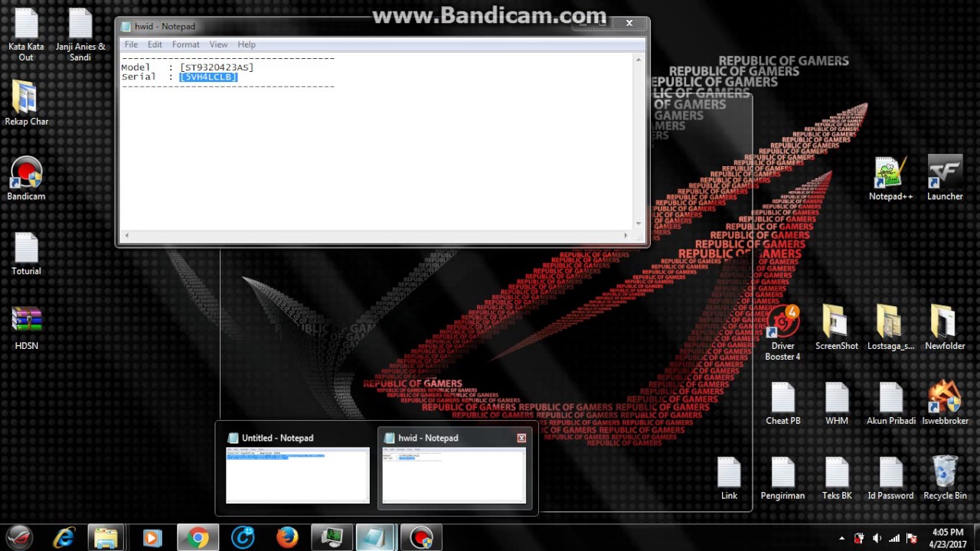Open the blue C browser taskbar icon

[x=242, y=538]
